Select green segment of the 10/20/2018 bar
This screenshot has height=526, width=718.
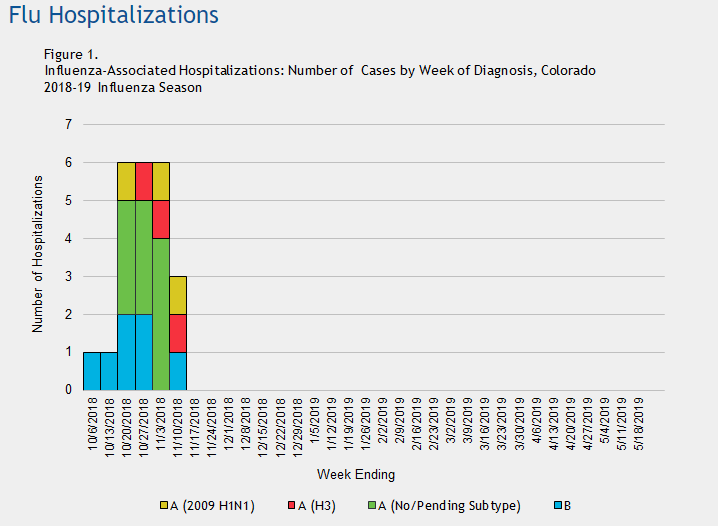click(126, 257)
